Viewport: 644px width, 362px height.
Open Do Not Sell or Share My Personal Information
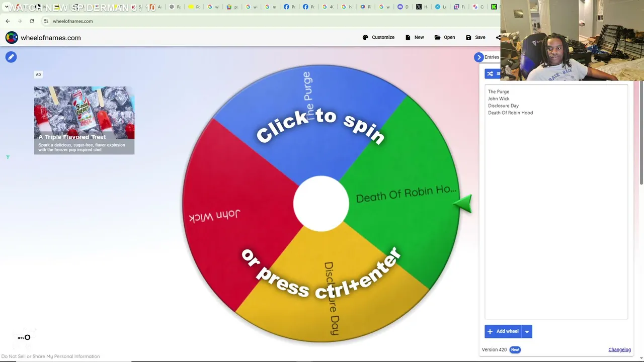(50, 356)
